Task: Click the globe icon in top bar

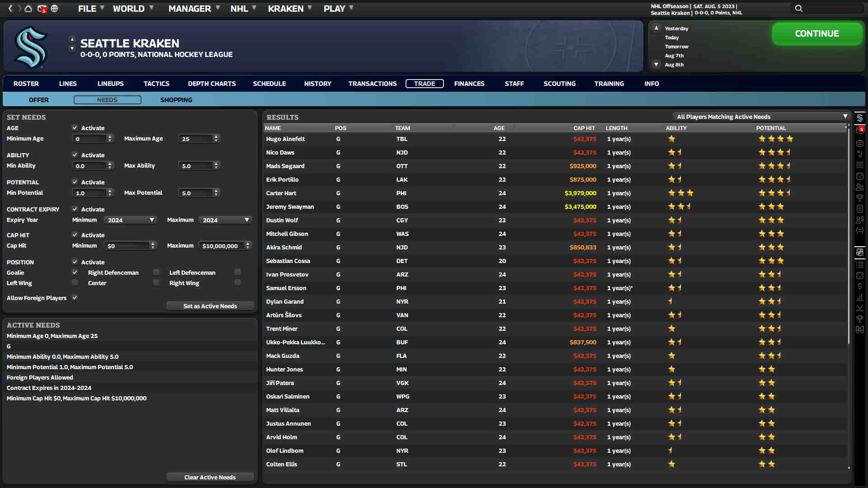Action: pyautogui.click(x=54, y=9)
